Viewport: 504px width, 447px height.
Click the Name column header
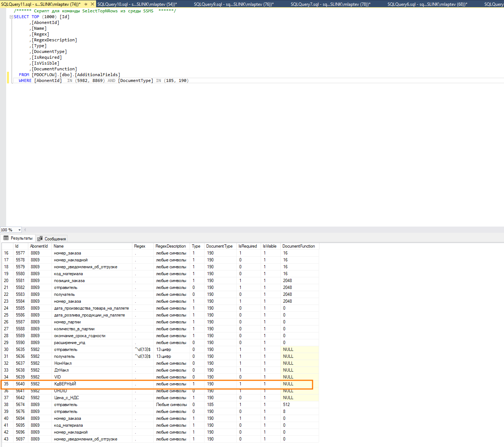click(x=92, y=246)
